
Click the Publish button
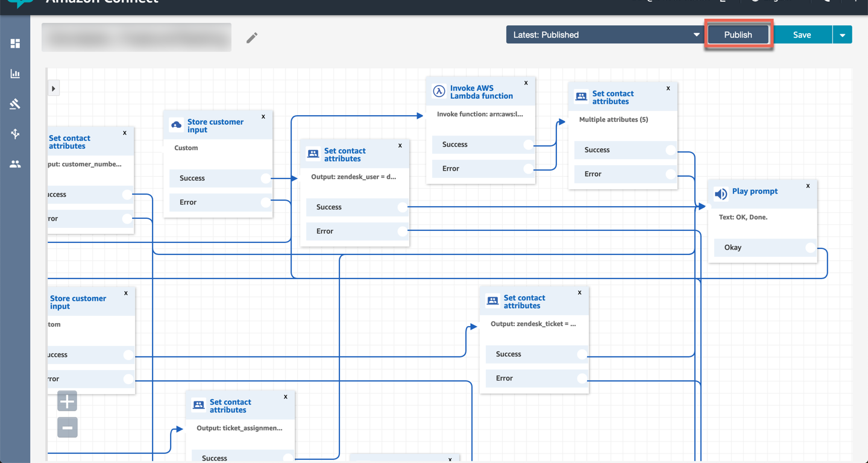738,35
